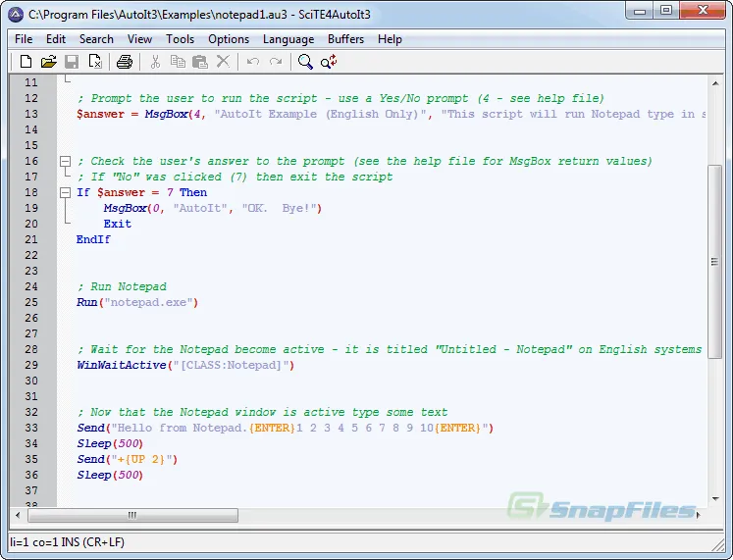
Task: Open Replace using the magnifier with arrows icon
Action: 329,61
